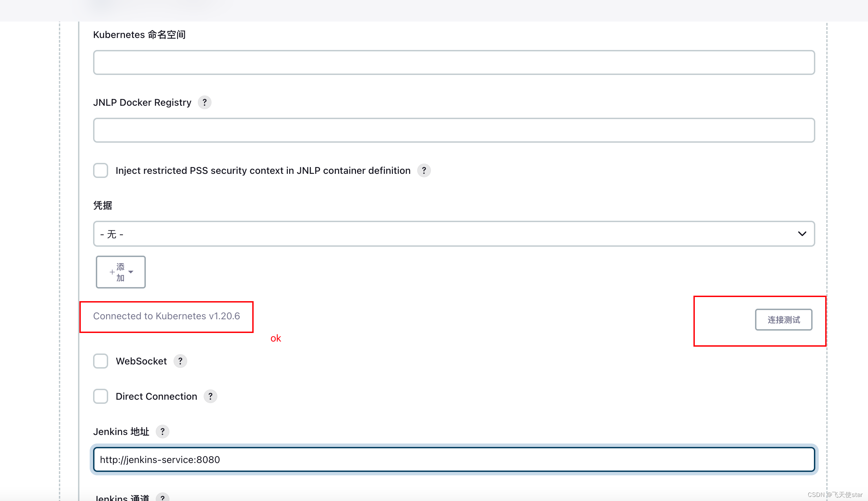
Task: Expand the 添加 credentials menu button
Action: pos(121,272)
